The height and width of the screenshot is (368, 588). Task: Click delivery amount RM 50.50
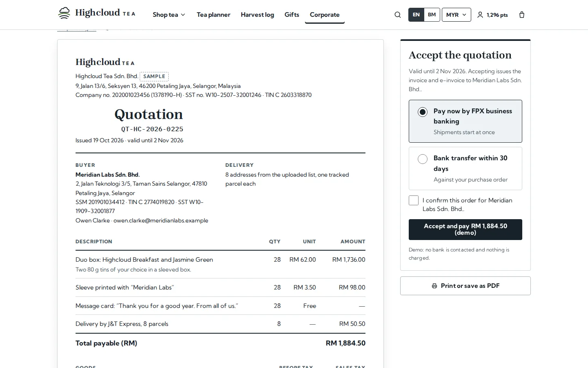click(352, 324)
